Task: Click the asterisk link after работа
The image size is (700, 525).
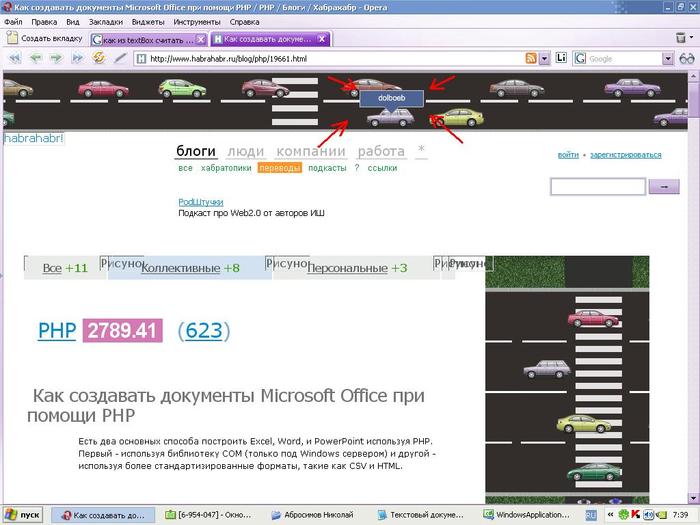Action: [421, 150]
